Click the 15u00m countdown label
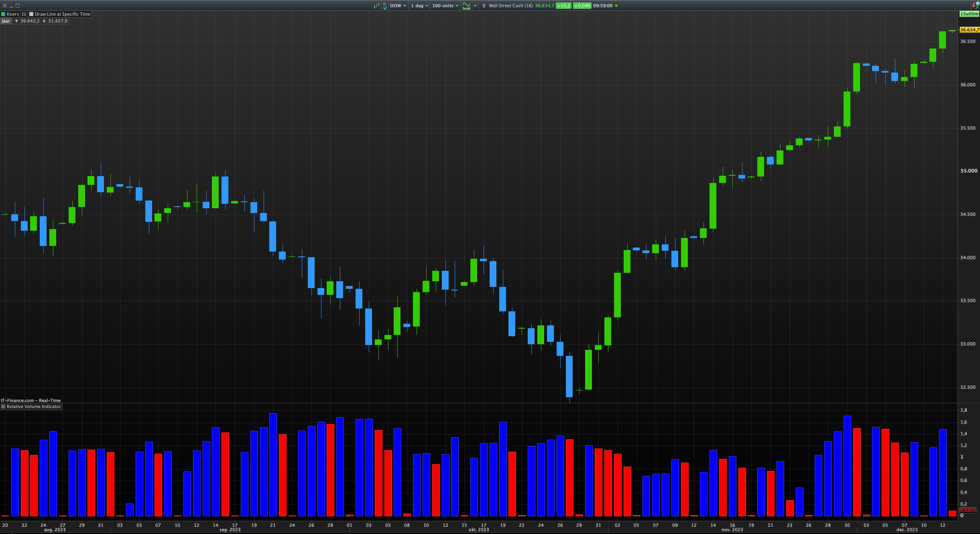980x534 pixels. point(969,14)
